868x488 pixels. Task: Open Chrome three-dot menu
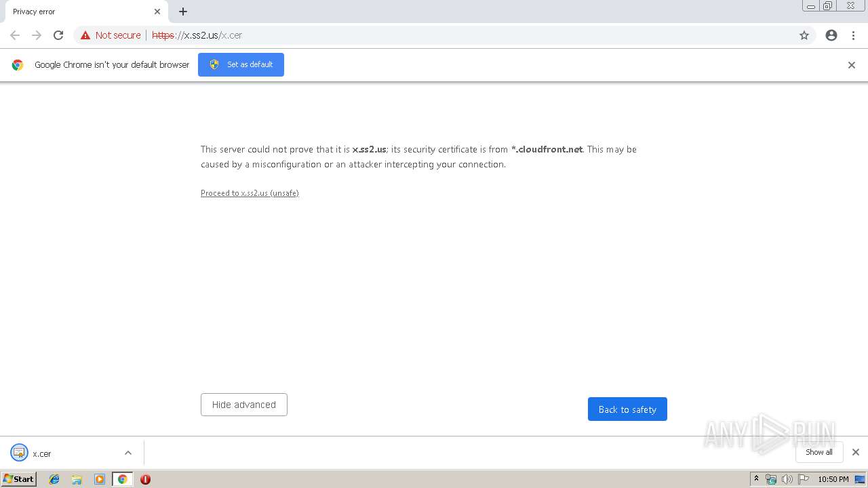(x=853, y=35)
